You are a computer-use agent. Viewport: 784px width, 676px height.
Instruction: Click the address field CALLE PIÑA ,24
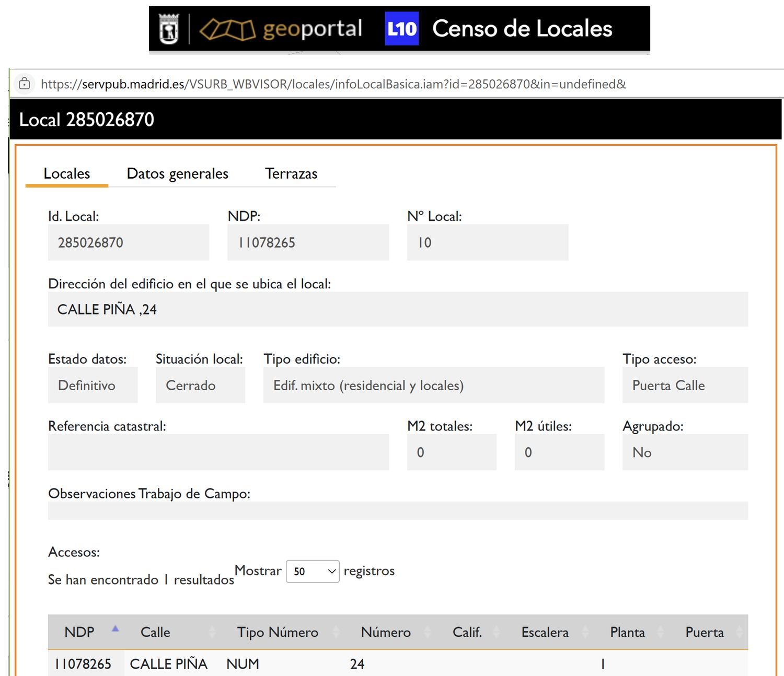coord(398,309)
